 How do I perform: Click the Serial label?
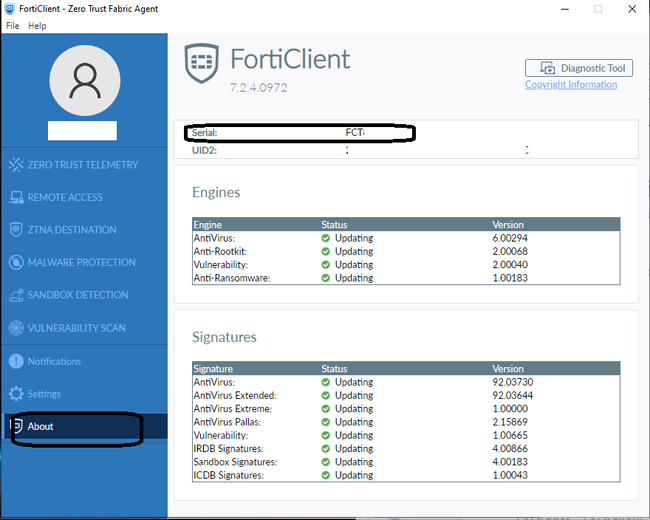pos(204,133)
